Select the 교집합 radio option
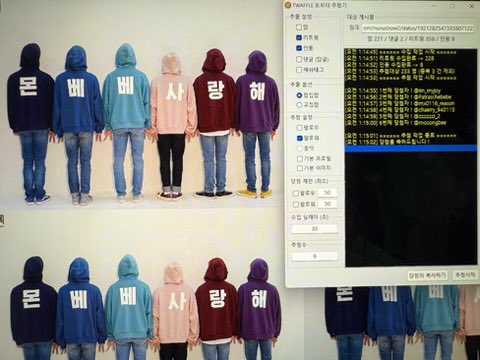The image size is (480, 360). click(299, 105)
